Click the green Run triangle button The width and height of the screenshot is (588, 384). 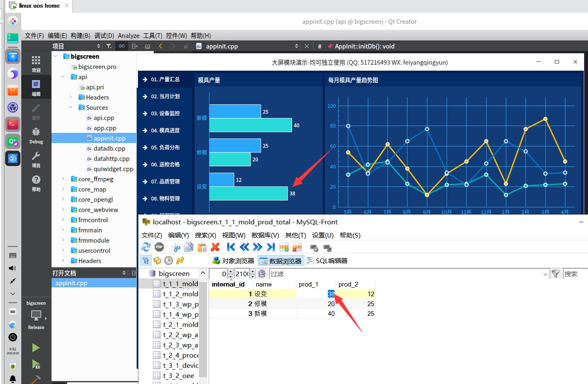(x=36, y=348)
